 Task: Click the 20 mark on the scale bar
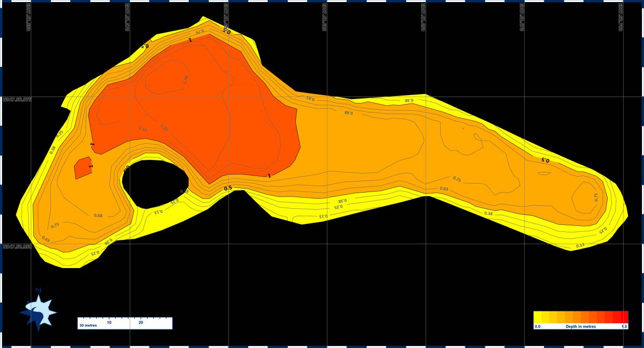140,322
